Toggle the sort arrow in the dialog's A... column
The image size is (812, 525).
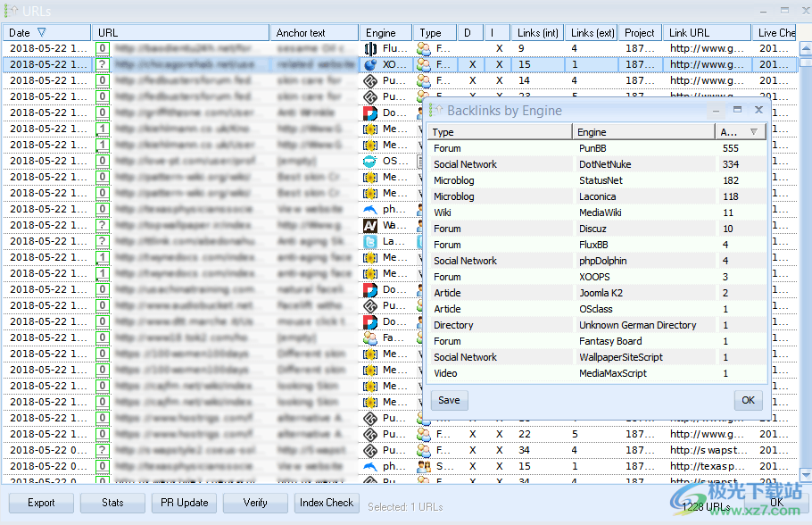(754, 132)
